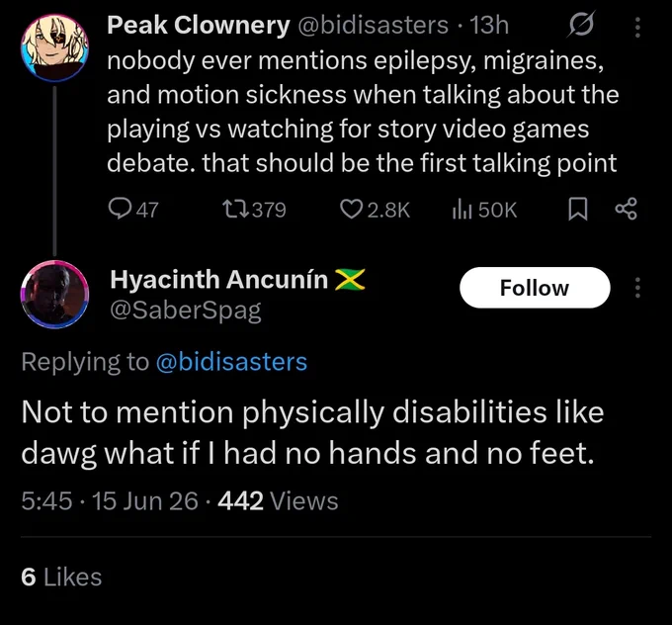Screen dimensions: 672x625
Task: View the 6 Likes list
Action: [x=61, y=577]
